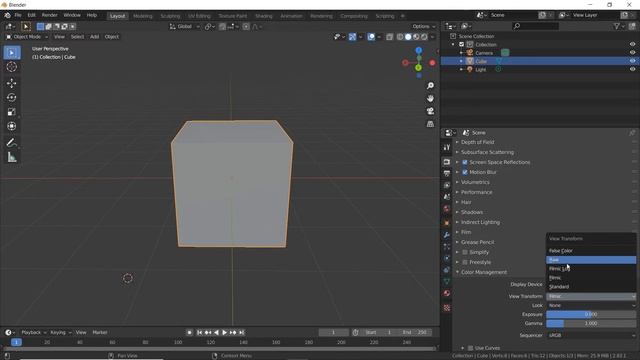640x360 pixels.
Task: Click the Pan view hand icon
Action: (x=430, y=98)
